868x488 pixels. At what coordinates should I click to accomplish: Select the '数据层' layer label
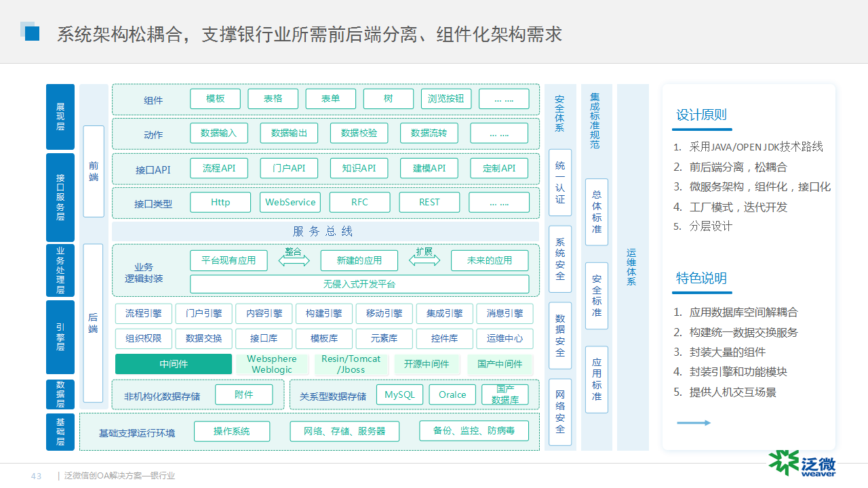[60, 394]
